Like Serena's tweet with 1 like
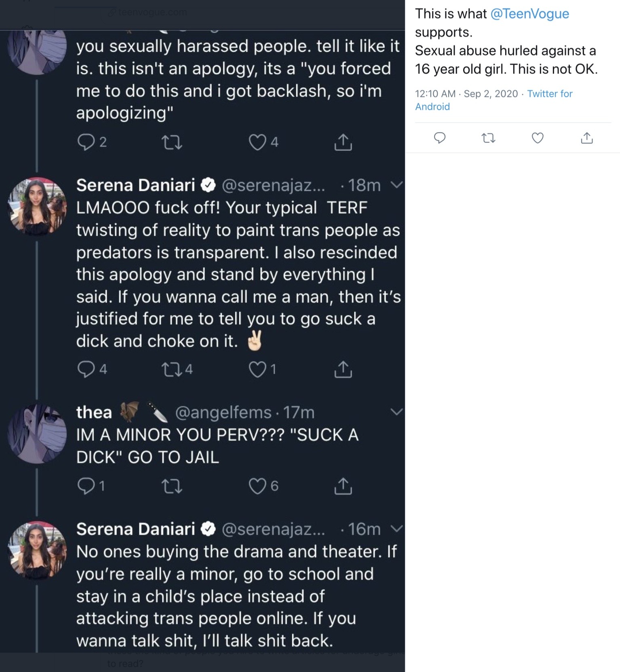 (x=257, y=369)
